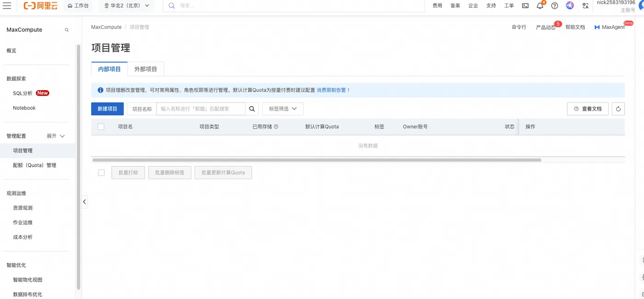Check the bottom batch select checkbox
This screenshot has width=644, height=299.
point(101,173)
